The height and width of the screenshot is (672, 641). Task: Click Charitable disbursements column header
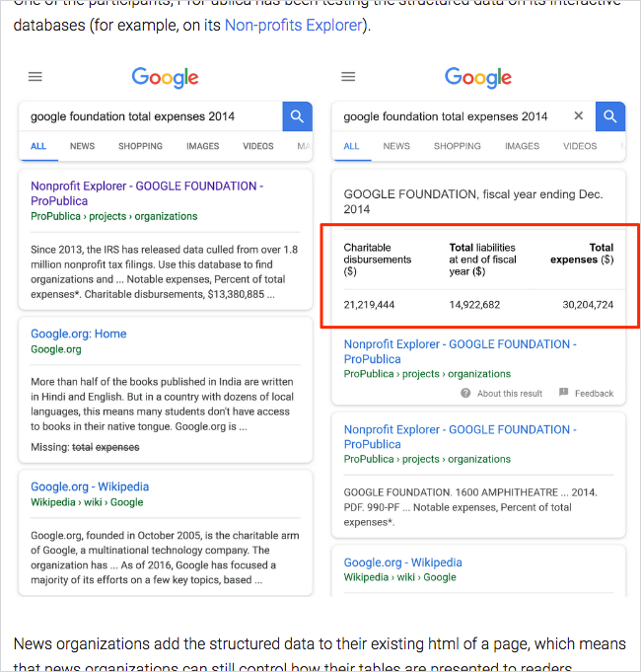(x=378, y=260)
